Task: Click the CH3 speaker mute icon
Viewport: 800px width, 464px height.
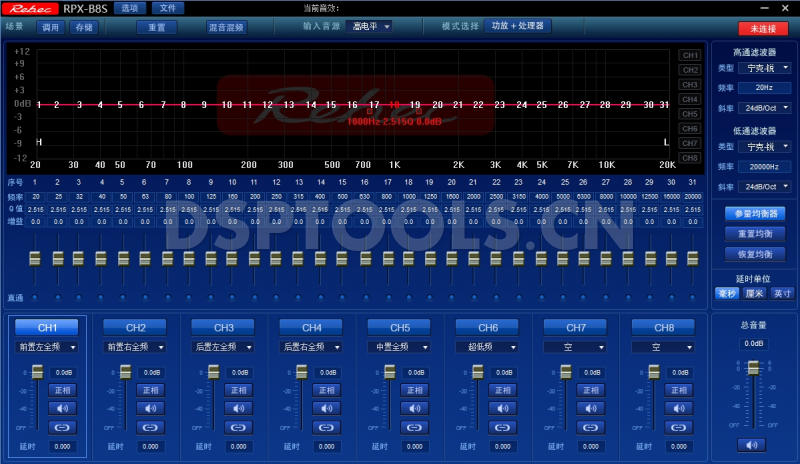Action: [238, 408]
